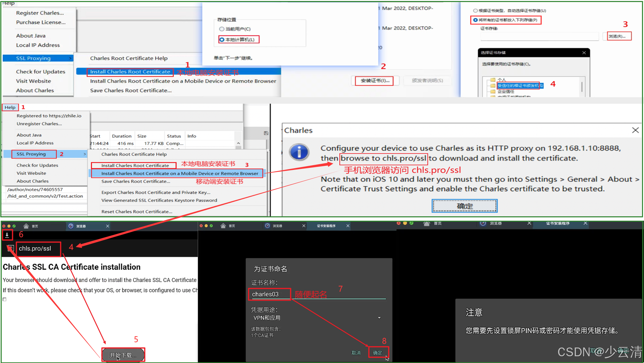Image resolution: width=644 pixels, height=363 pixels.
Task: Select the 企业信任 store entry
Action: [506, 91]
